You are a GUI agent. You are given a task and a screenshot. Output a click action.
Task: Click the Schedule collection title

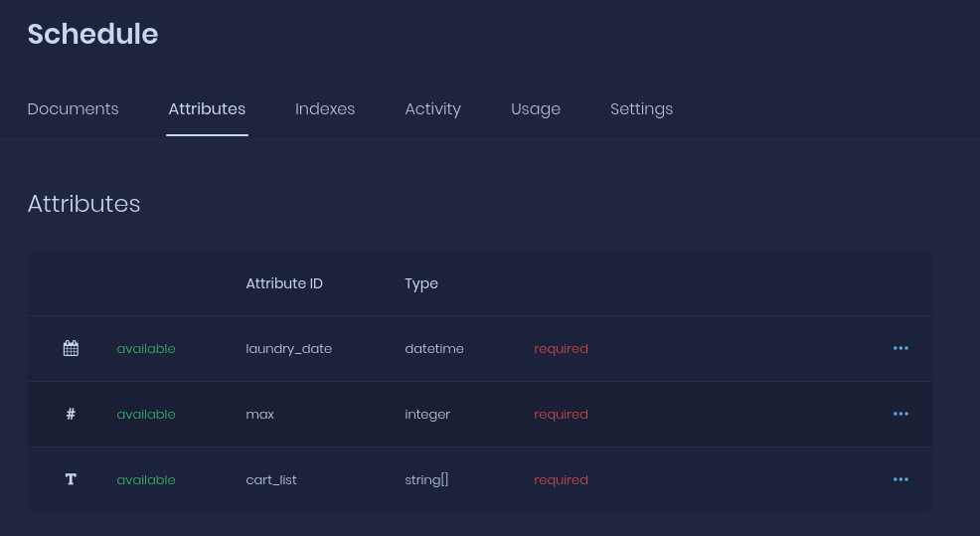[x=93, y=34]
